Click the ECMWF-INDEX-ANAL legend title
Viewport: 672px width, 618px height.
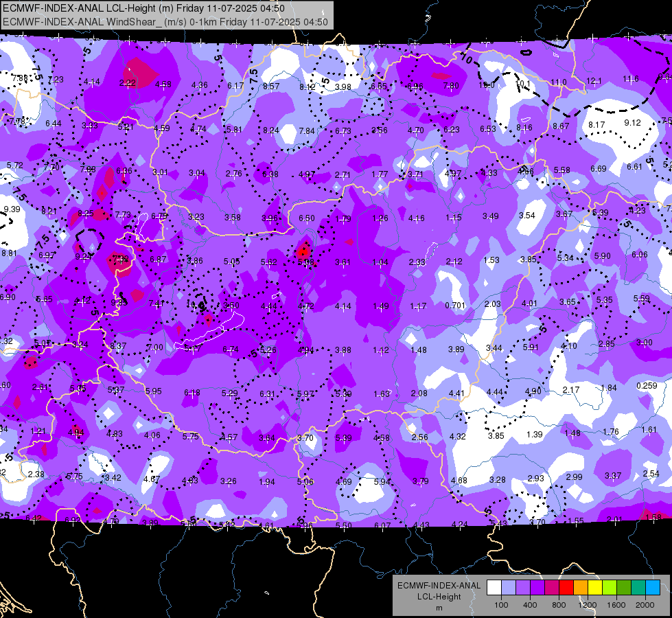439,586
